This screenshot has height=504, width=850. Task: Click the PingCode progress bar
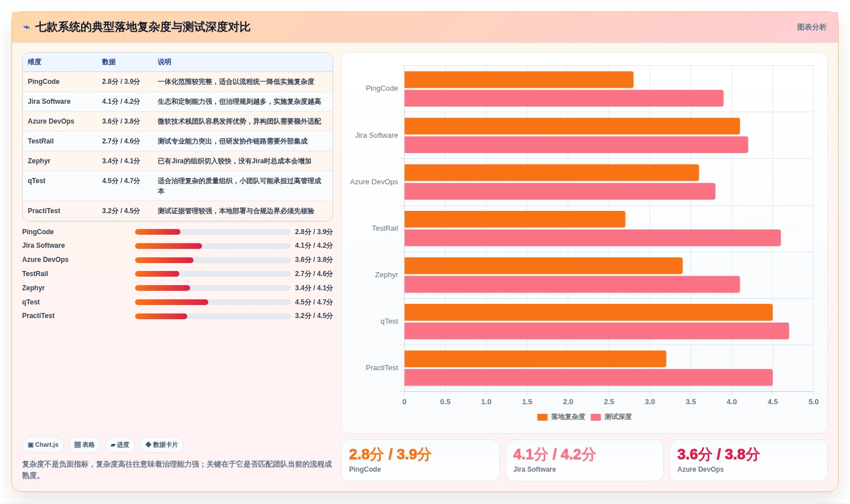(x=213, y=232)
